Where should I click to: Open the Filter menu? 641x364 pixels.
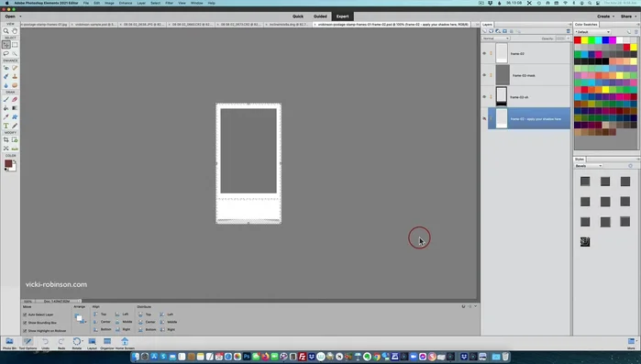pyautogui.click(x=169, y=3)
